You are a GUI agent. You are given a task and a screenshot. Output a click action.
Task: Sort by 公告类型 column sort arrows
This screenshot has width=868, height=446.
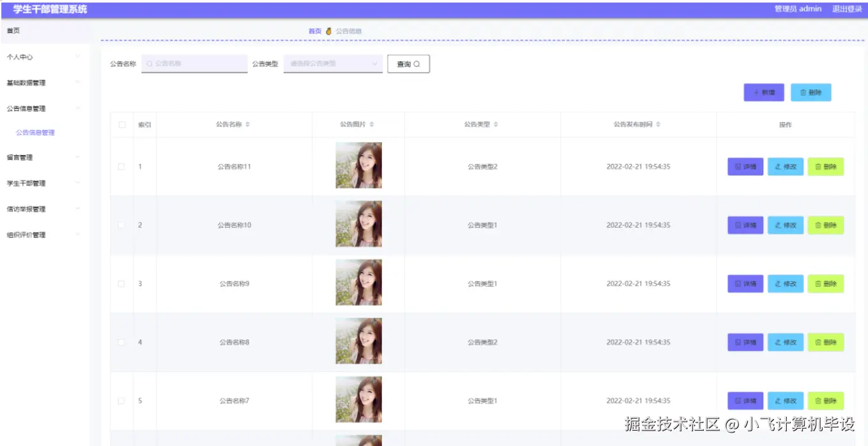(496, 124)
